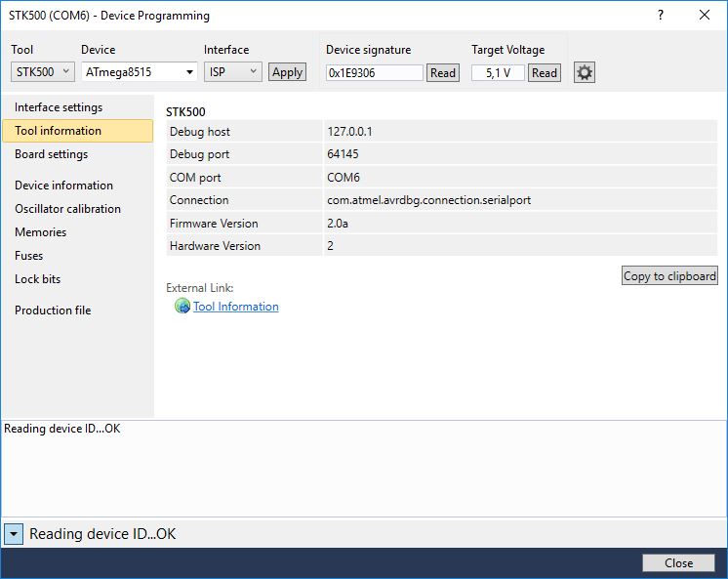Click the External Link label
This screenshot has width=728, height=579.
(x=200, y=288)
